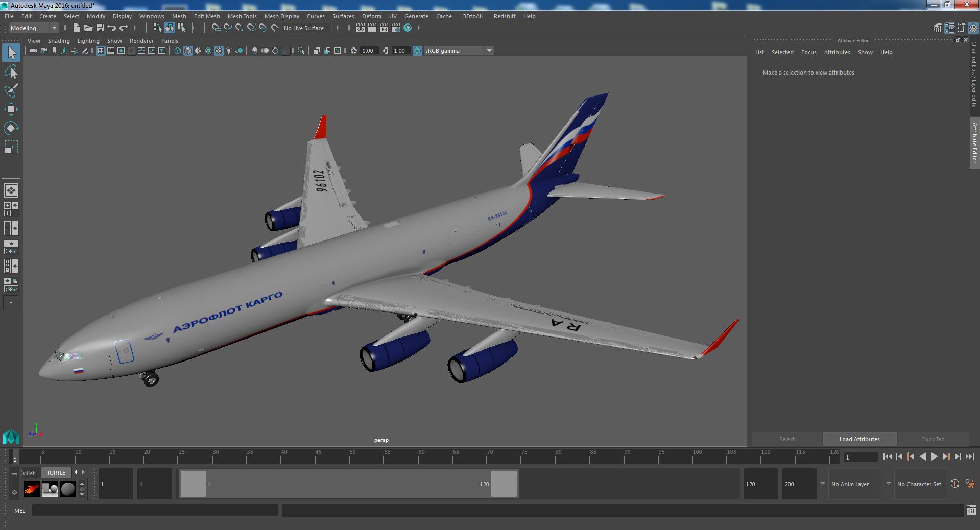Open the Animation Preferences running-man icon
Viewport: 980px width, 530px height.
coord(970,484)
